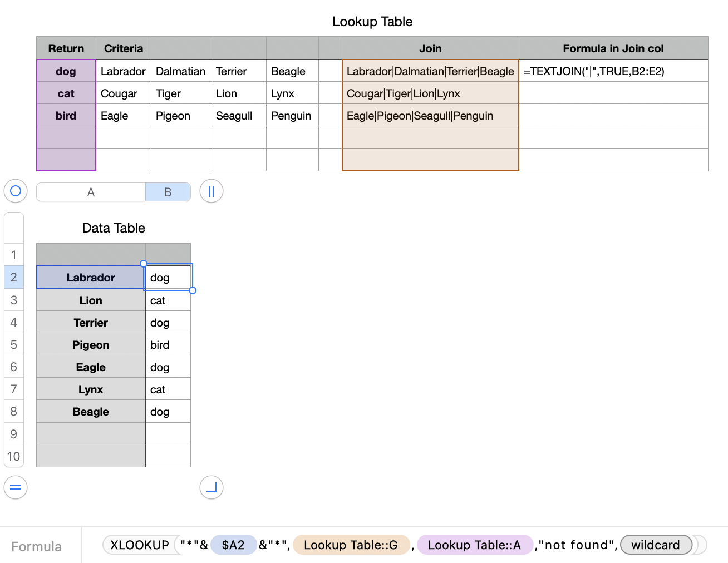Select the Lookup Table title
This screenshot has height=563, width=728.
click(372, 22)
